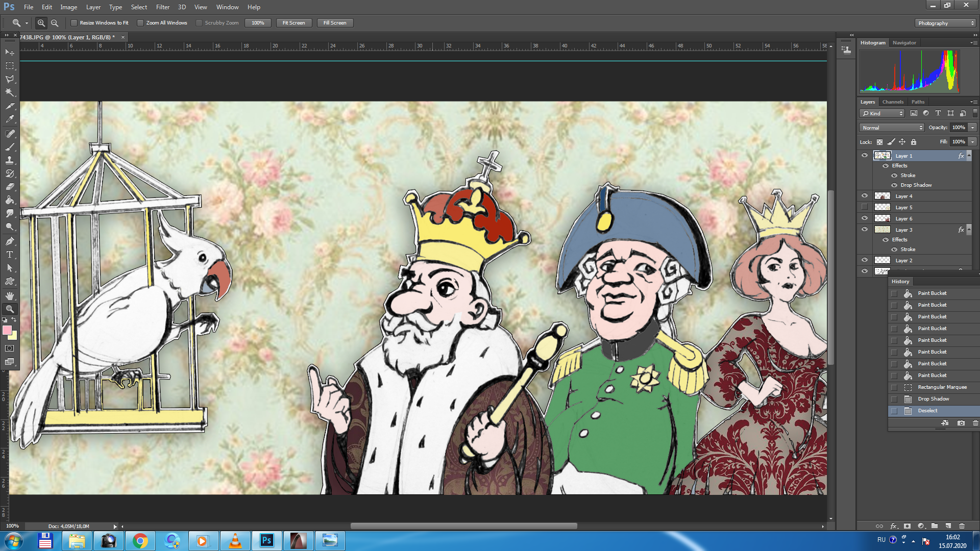This screenshot has width=980, height=551.
Task: Select the Clone Stamp tool
Action: [x=10, y=160]
